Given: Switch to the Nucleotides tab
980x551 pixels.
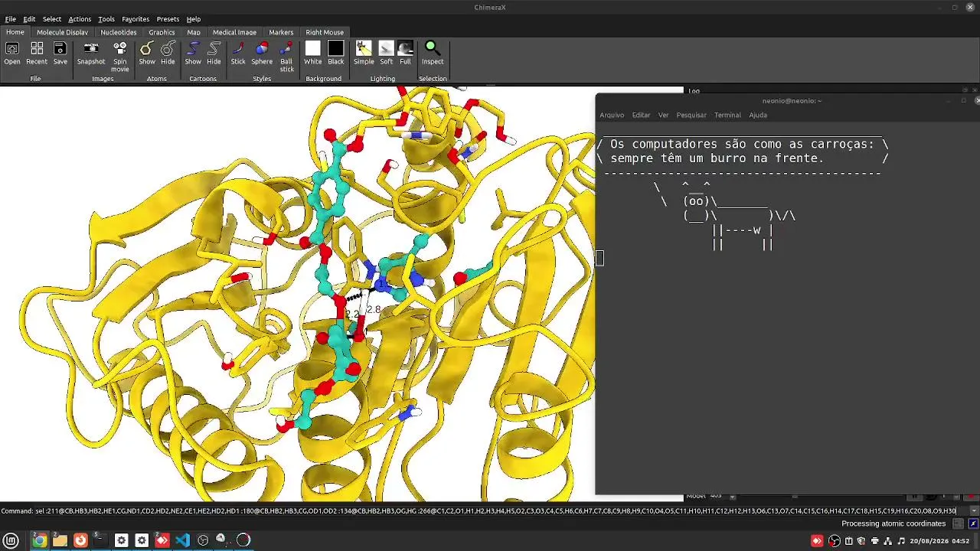Looking at the screenshot, I should click(x=119, y=32).
